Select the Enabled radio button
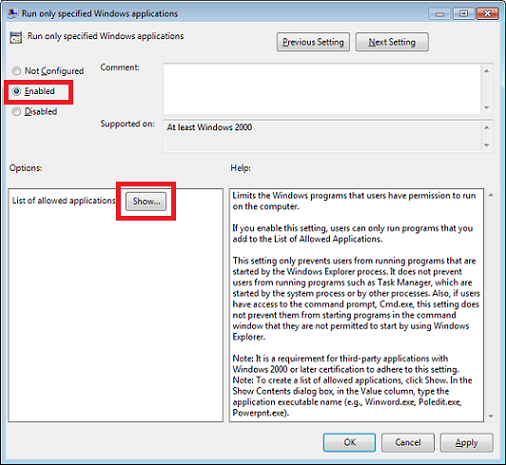 tap(16, 91)
